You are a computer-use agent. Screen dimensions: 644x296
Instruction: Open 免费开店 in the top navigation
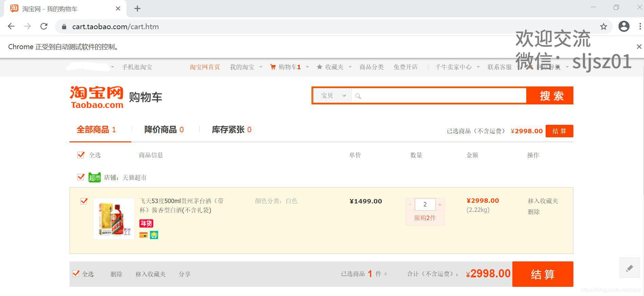click(x=405, y=67)
